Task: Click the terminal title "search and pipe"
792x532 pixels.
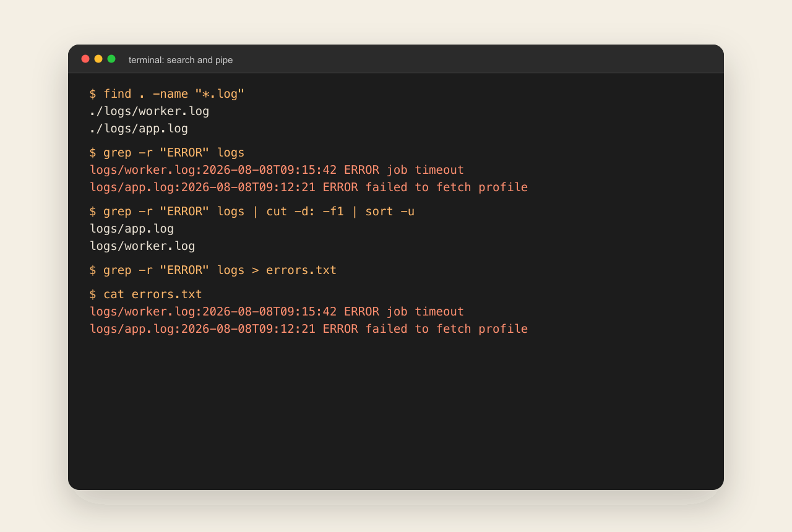Action: 181,60
